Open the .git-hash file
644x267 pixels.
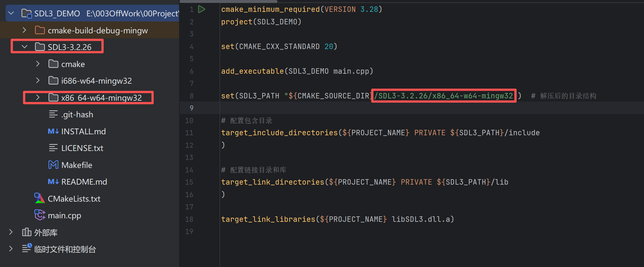pos(77,114)
